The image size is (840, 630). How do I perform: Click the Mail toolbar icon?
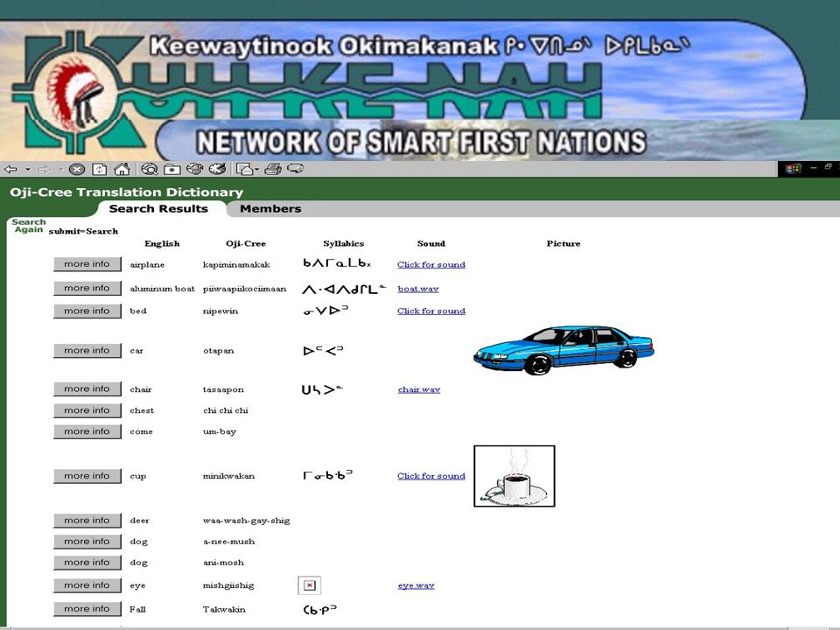244,169
